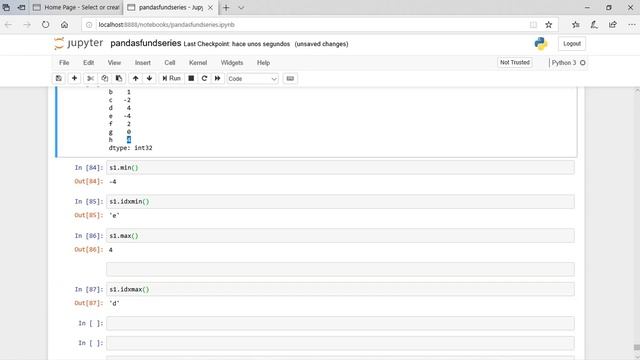The height and width of the screenshot is (360, 640).
Task: Open the Kernel menu
Action: 198,63
